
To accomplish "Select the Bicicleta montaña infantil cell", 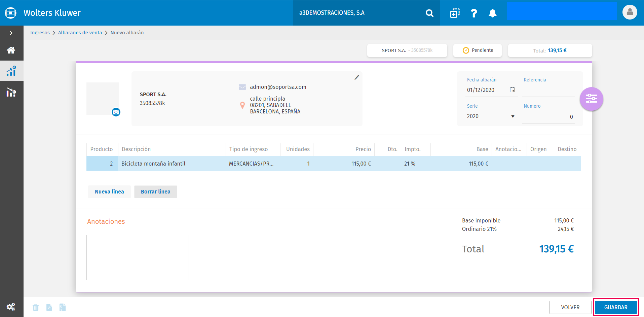I will (172, 164).
